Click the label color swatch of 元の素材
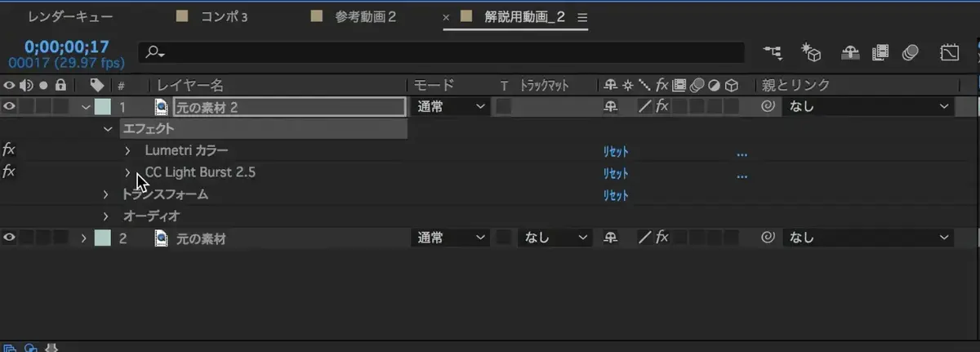The height and width of the screenshot is (352, 980). (102, 238)
